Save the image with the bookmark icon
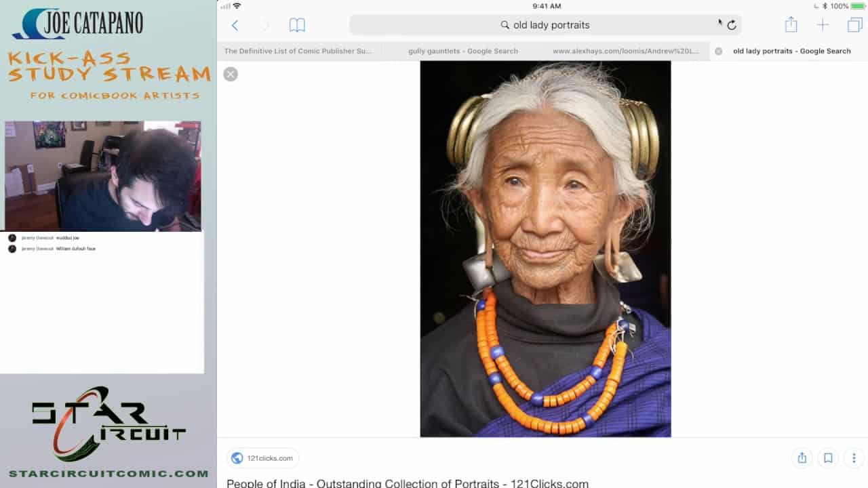The image size is (868, 488). click(828, 458)
